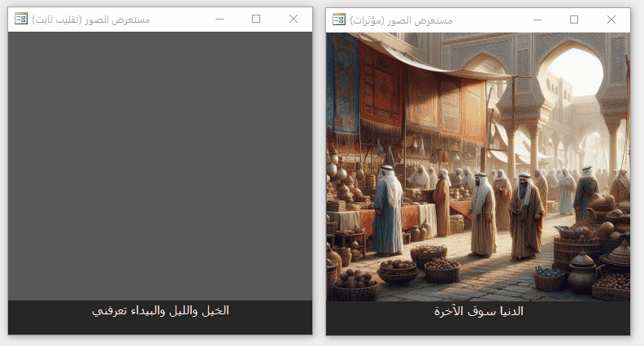Close the effects (مؤثرات) viewer window

pos(611,19)
